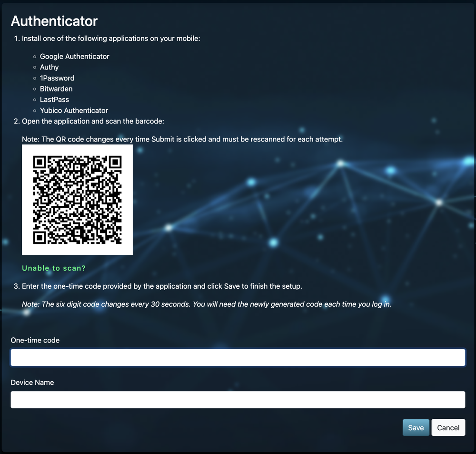Click the Cancel button
The height and width of the screenshot is (454, 476).
click(x=448, y=427)
